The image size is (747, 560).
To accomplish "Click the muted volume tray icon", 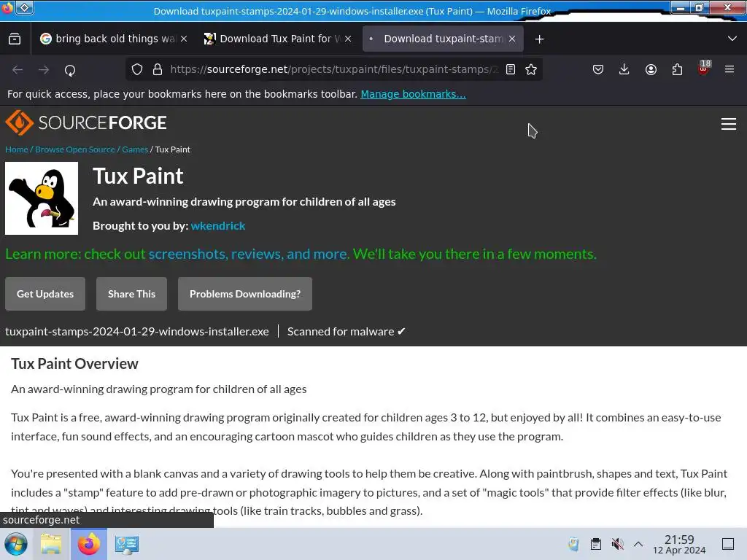I will [x=617, y=544].
